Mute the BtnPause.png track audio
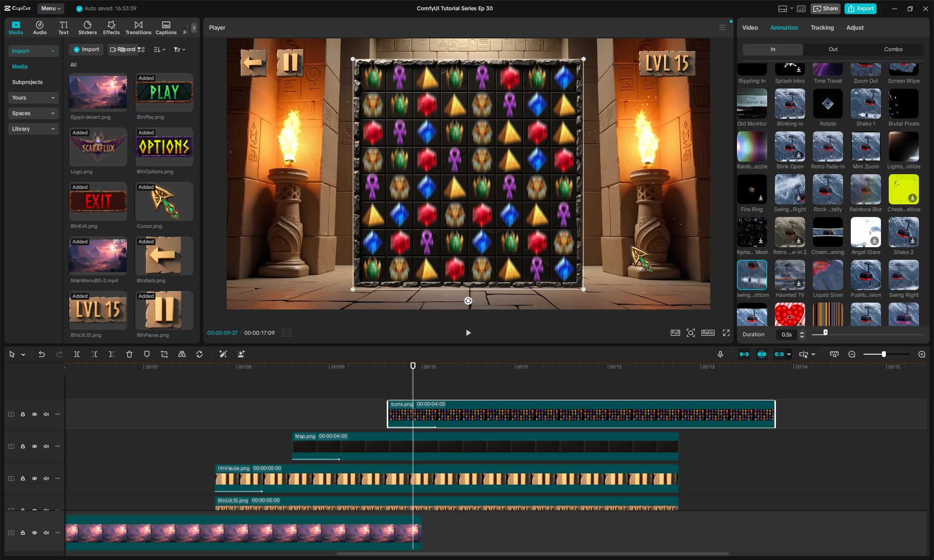 coord(46,479)
